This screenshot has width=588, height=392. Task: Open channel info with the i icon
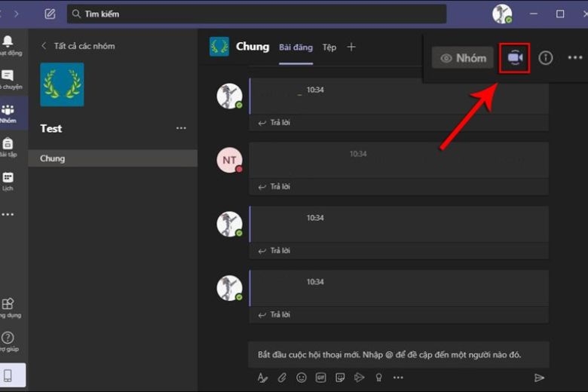click(546, 58)
